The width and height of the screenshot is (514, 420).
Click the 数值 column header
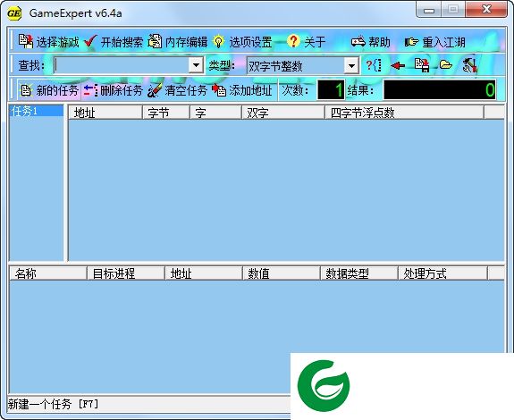coord(282,273)
